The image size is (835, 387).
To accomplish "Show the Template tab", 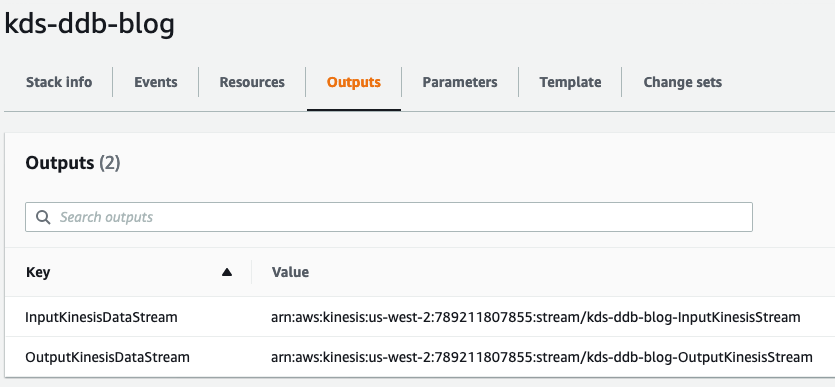I will (x=570, y=83).
